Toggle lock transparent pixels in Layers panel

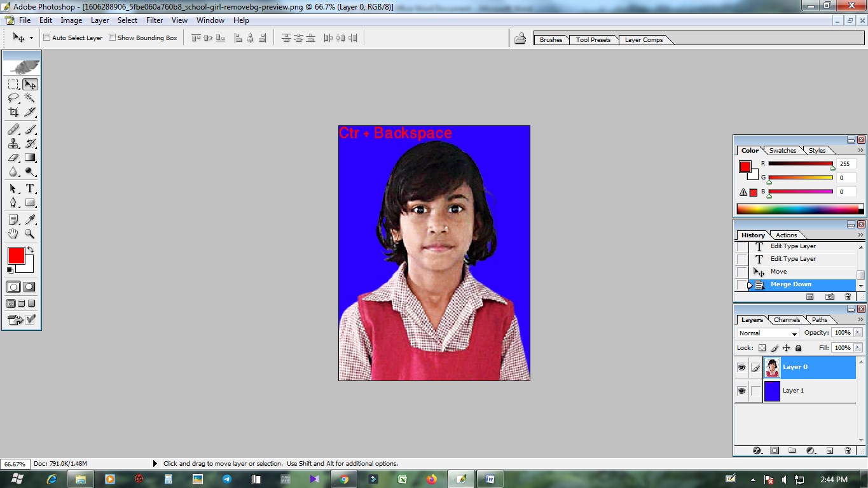(762, 348)
